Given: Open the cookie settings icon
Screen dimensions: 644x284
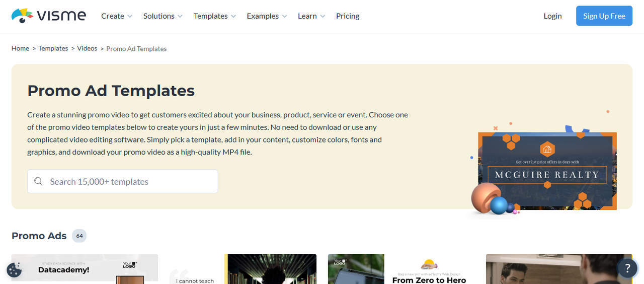Looking at the screenshot, I should tap(14, 270).
